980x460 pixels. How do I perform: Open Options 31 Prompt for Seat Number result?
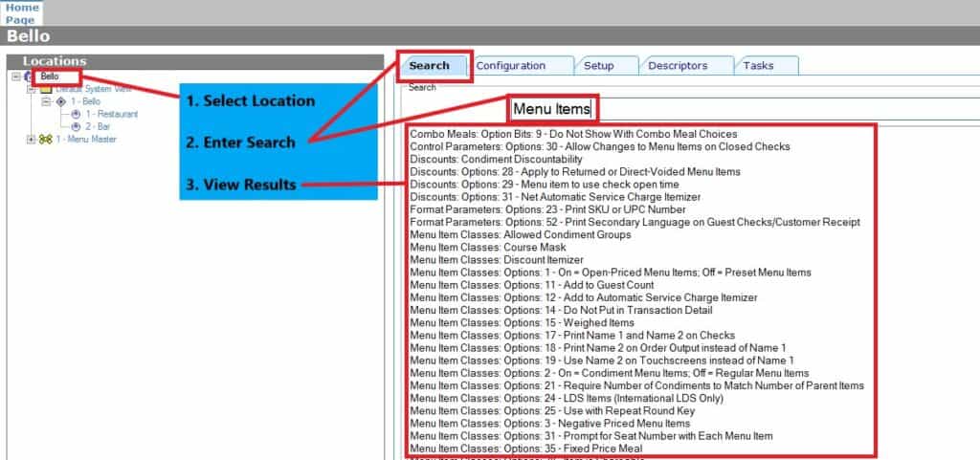591,436
